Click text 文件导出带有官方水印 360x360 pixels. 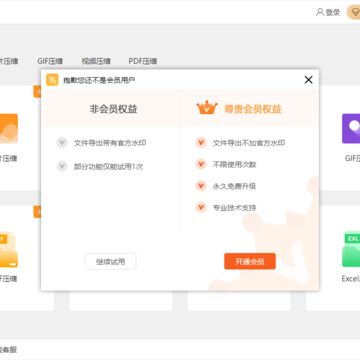(110, 143)
